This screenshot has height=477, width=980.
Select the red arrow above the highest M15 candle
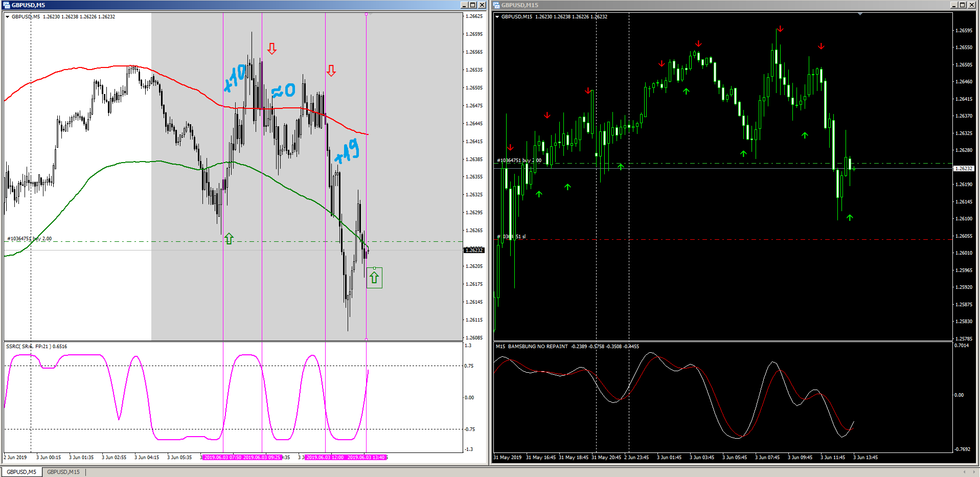[x=780, y=29]
